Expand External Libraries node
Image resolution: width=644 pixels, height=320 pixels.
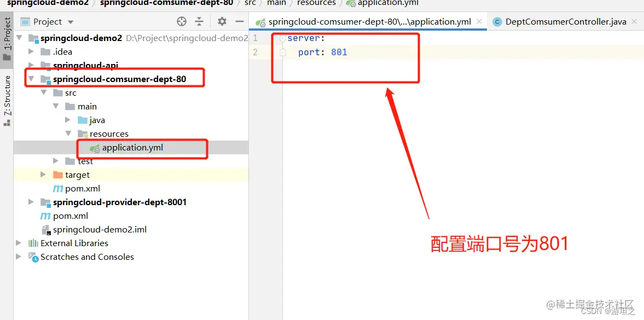[19, 243]
